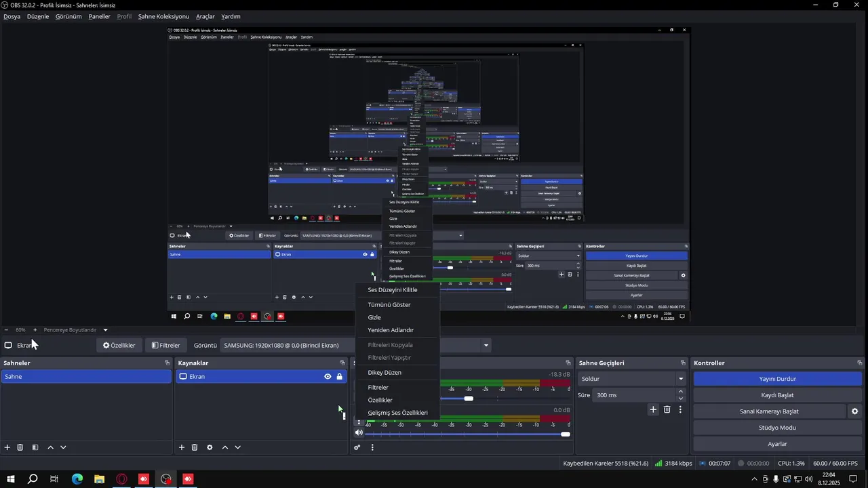The image size is (868, 488).
Task: Open Dosya menu
Action: [12, 16]
